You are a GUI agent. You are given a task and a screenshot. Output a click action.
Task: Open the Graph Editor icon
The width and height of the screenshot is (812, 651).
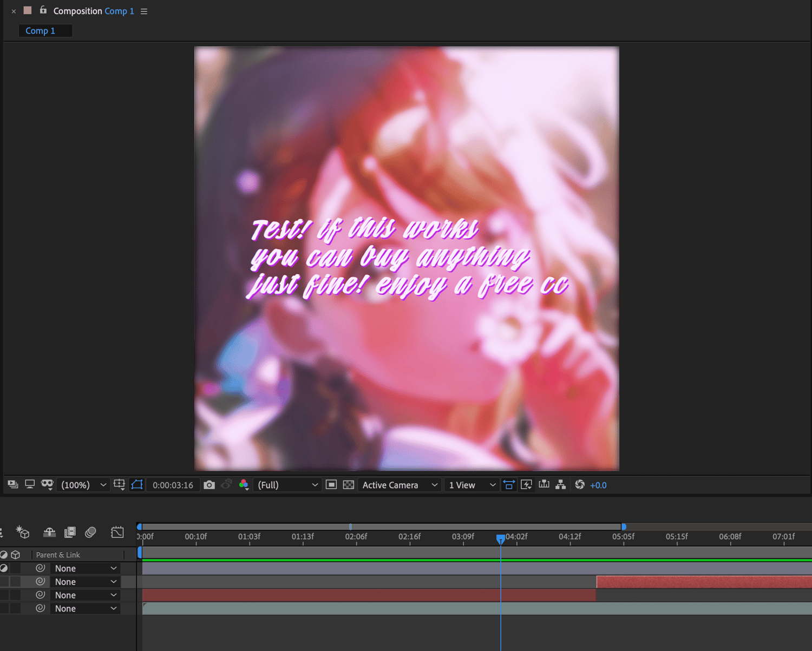117,532
